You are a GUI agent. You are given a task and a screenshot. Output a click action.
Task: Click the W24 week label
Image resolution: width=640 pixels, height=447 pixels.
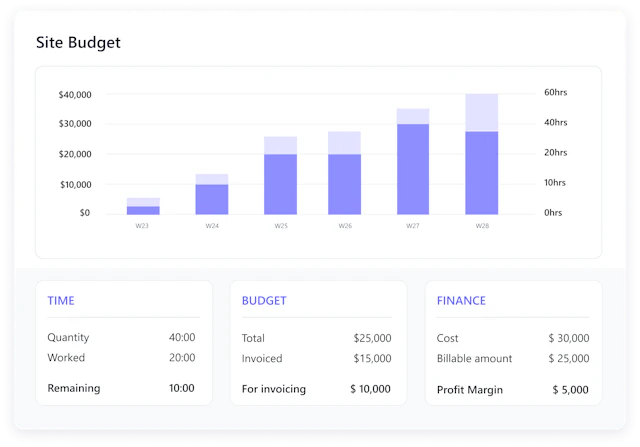212,226
